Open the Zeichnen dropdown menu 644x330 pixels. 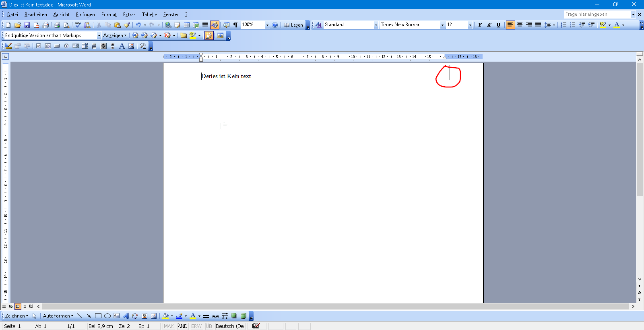point(17,316)
